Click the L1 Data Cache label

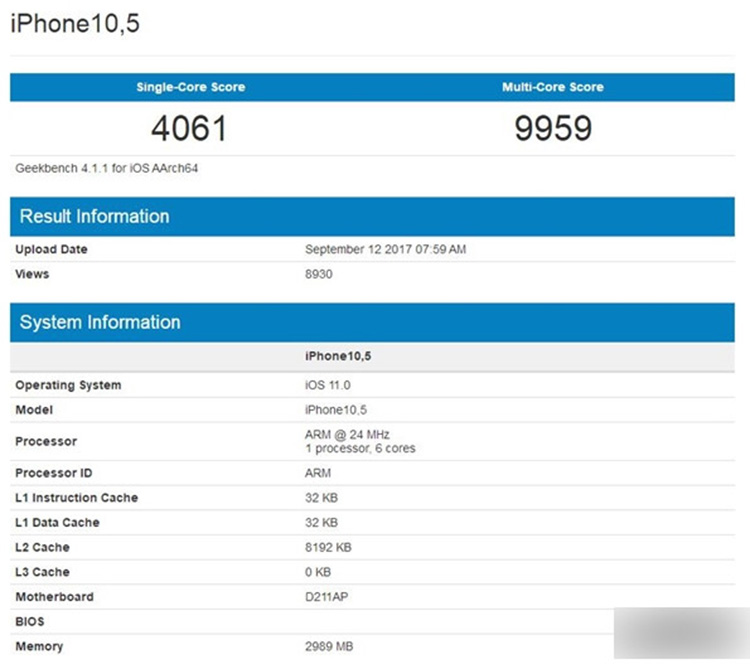click(57, 523)
